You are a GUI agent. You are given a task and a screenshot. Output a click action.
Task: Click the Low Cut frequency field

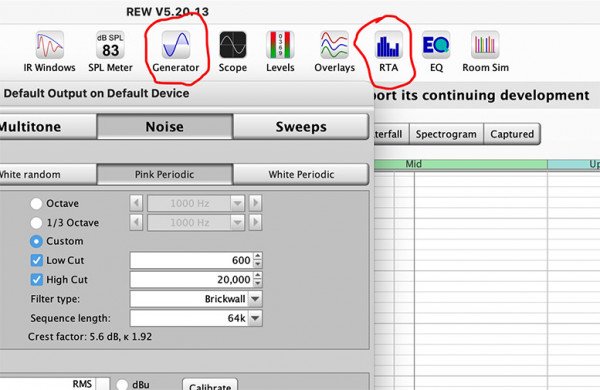coord(191,260)
